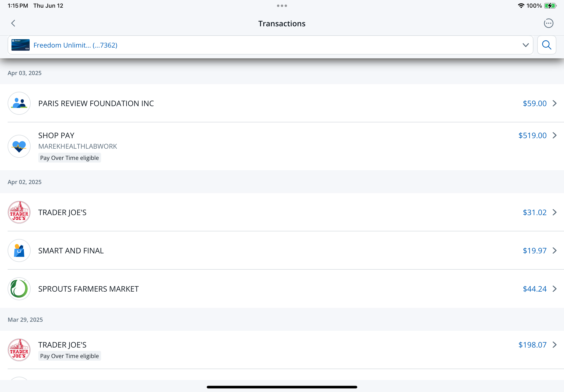
Task: Open chevron beside $198.07 Trader Joe's
Action: tap(554, 345)
